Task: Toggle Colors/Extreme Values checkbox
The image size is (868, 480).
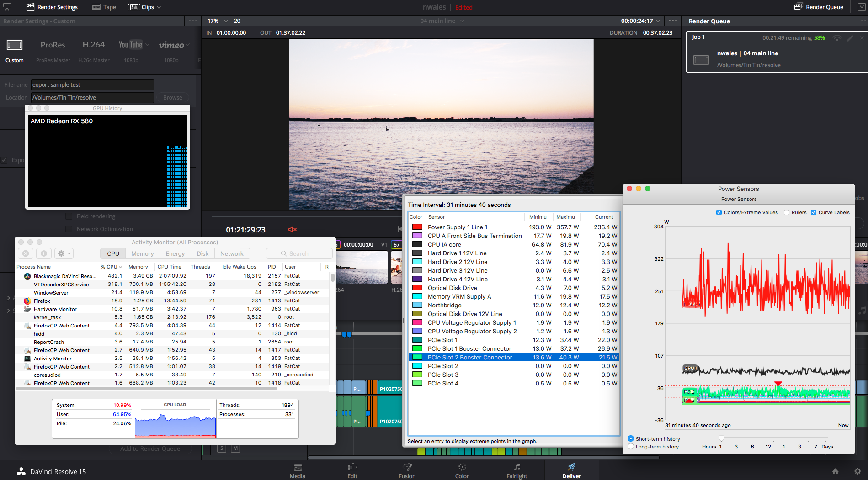Action: pyautogui.click(x=719, y=212)
